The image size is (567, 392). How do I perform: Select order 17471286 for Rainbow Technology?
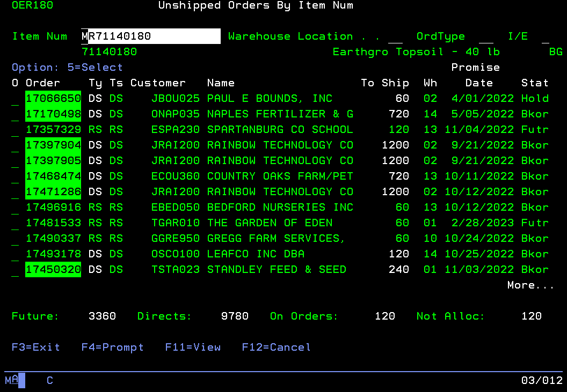click(x=53, y=192)
